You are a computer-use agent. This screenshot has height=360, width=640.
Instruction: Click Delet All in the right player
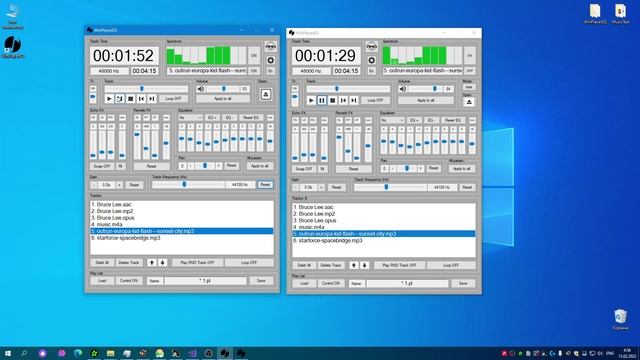pos(304,265)
